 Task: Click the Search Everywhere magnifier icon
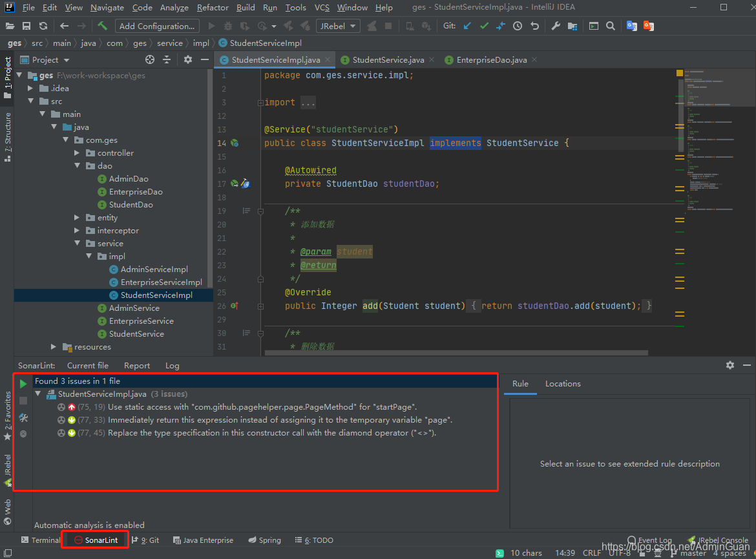[611, 26]
